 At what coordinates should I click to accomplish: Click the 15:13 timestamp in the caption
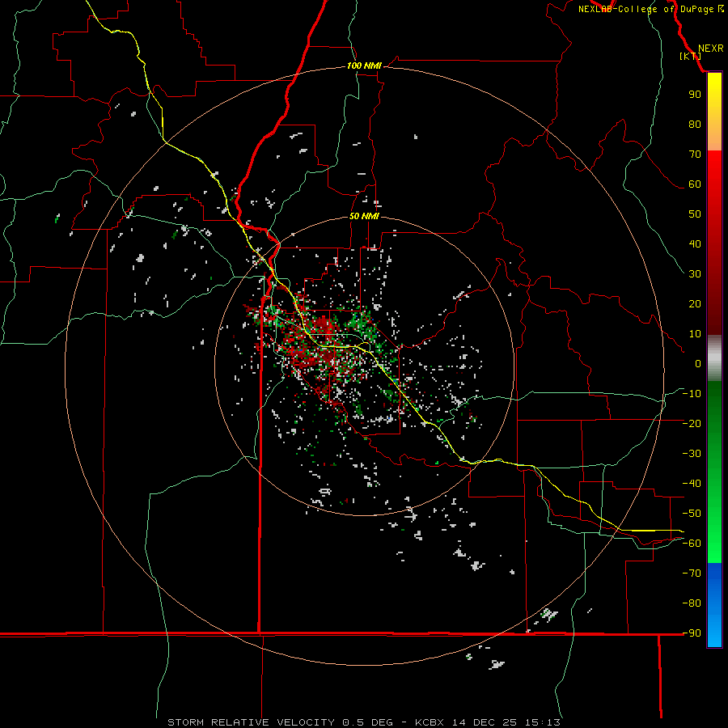[x=542, y=722]
